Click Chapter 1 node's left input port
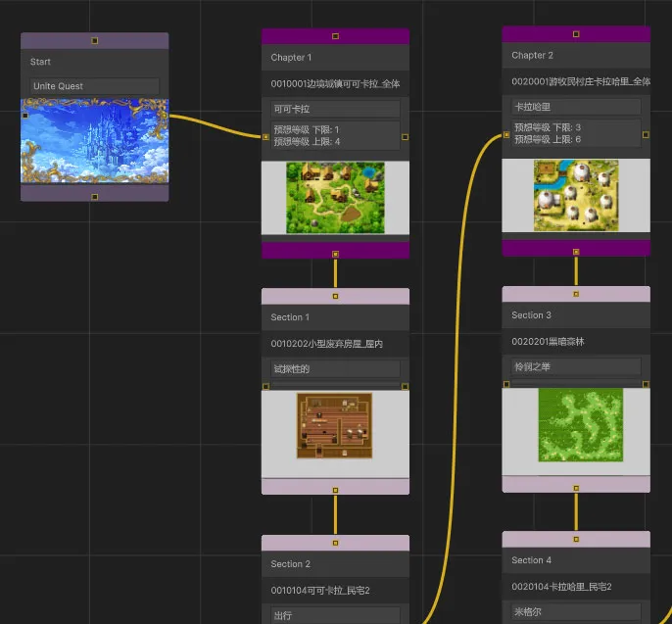 (x=265, y=137)
